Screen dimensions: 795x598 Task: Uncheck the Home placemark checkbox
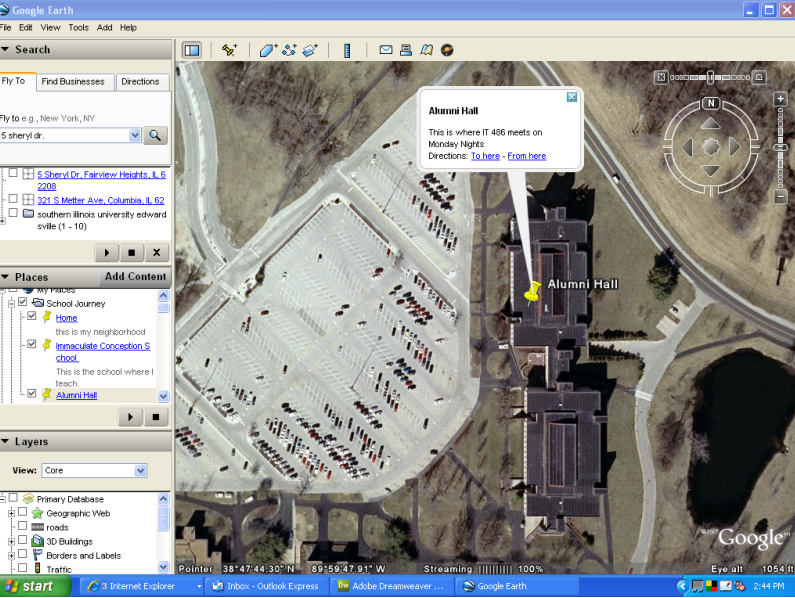[x=32, y=317]
